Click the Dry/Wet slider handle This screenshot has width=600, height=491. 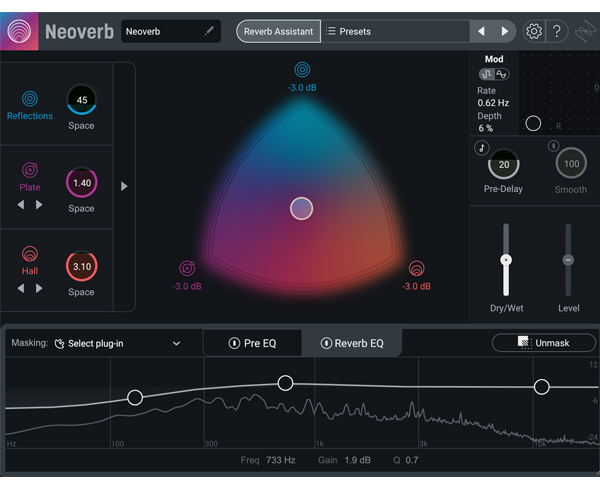(506, 260)
